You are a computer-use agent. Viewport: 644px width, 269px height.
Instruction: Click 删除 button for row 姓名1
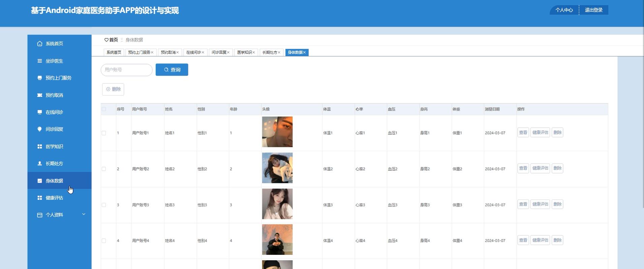click(557, 132)
